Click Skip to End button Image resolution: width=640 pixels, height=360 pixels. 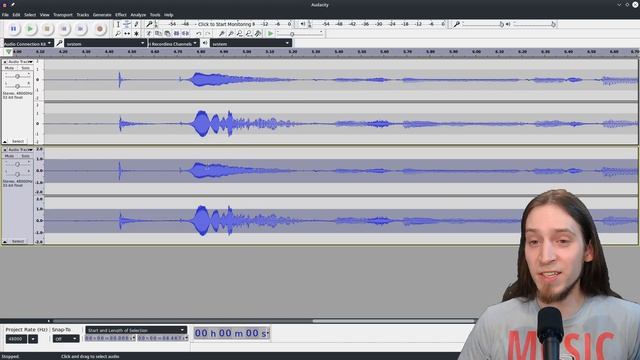click(80, 29)
